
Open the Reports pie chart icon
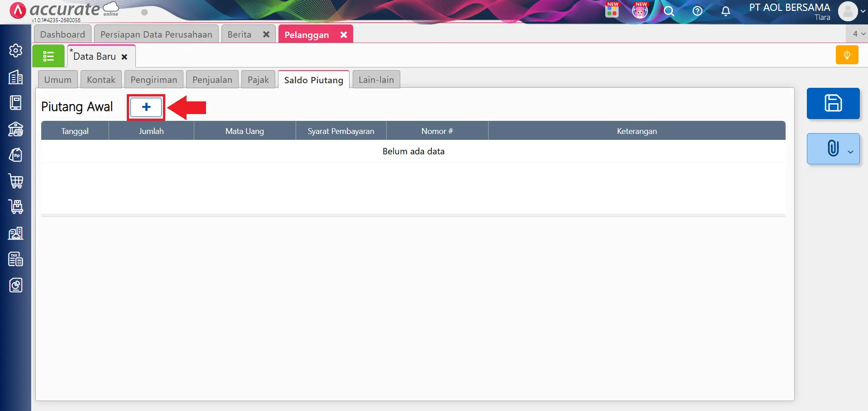[x=16, y=285]
